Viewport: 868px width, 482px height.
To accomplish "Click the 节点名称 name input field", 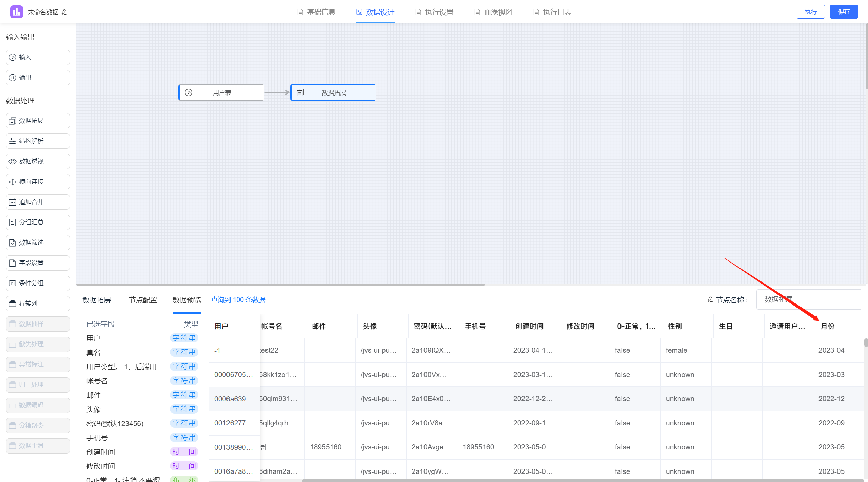I will [x=810, y=299].
